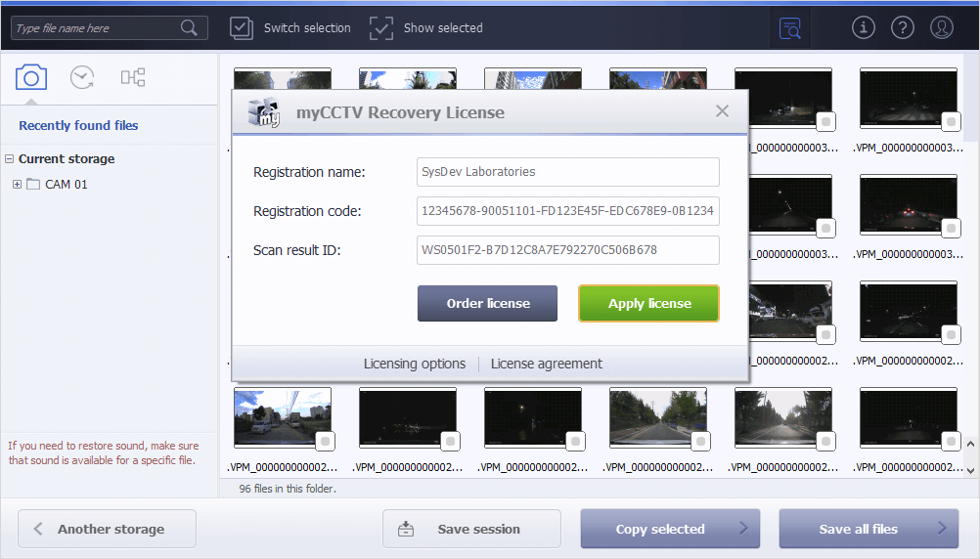The width and height of the screenshot is (980, 559).
Task: Click the Scan result ID field
Action: (568, 250)
